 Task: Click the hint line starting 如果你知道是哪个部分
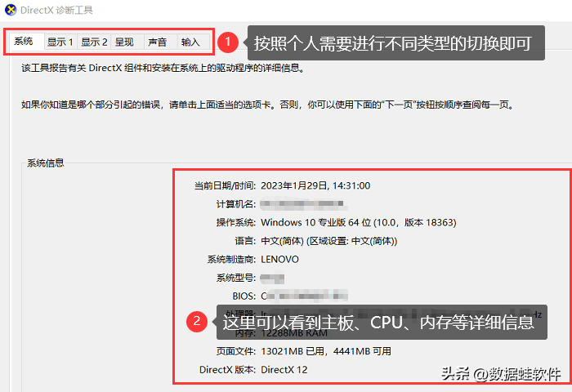tap(268, 105)
